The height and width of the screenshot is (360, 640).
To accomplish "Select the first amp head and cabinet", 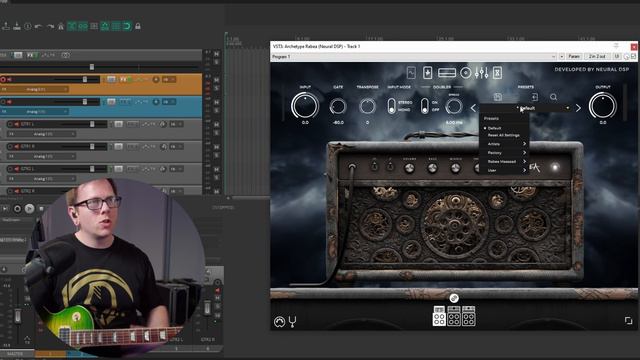I will (439, 316).
